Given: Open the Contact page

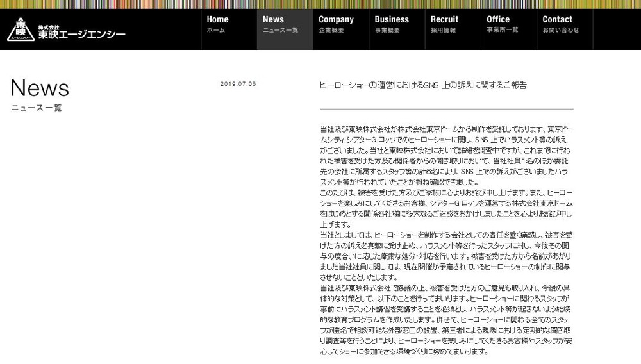Looking at the screenshot, I should [x=560, y=24].
